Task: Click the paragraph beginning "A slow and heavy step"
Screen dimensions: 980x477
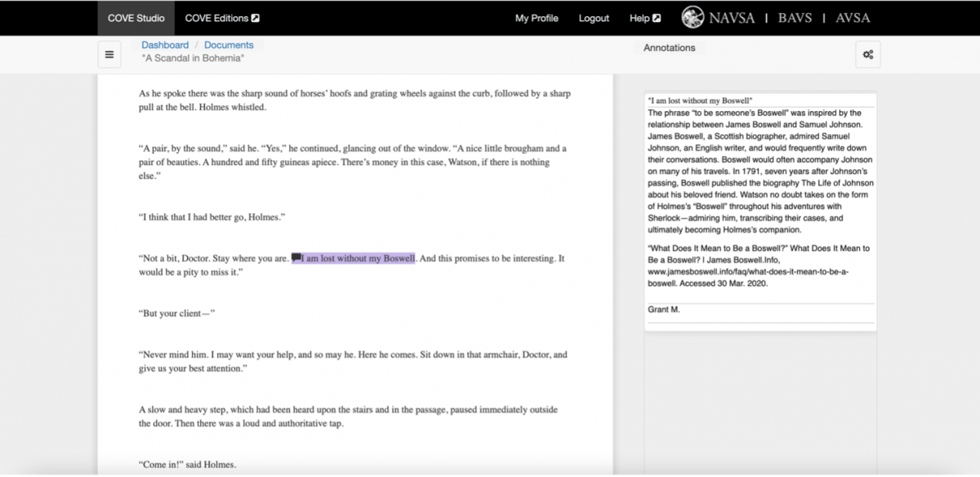Action: [x=349, y=417]
